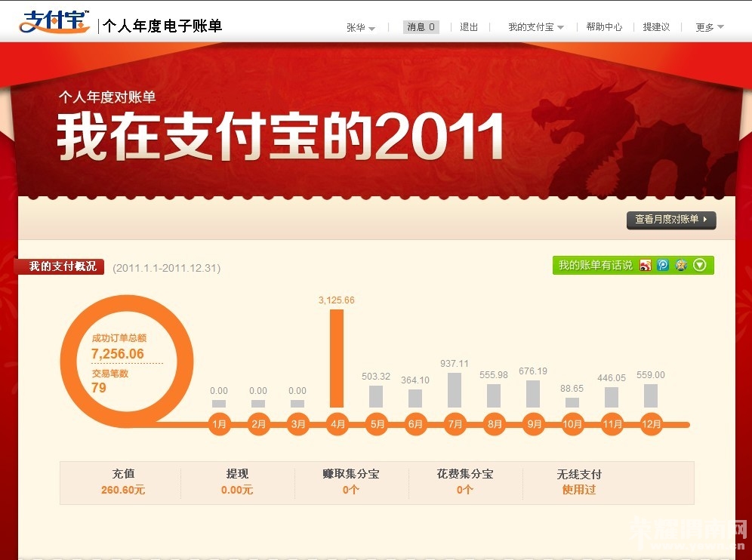Click the October bar showing 88.65

tap(572, 403)
